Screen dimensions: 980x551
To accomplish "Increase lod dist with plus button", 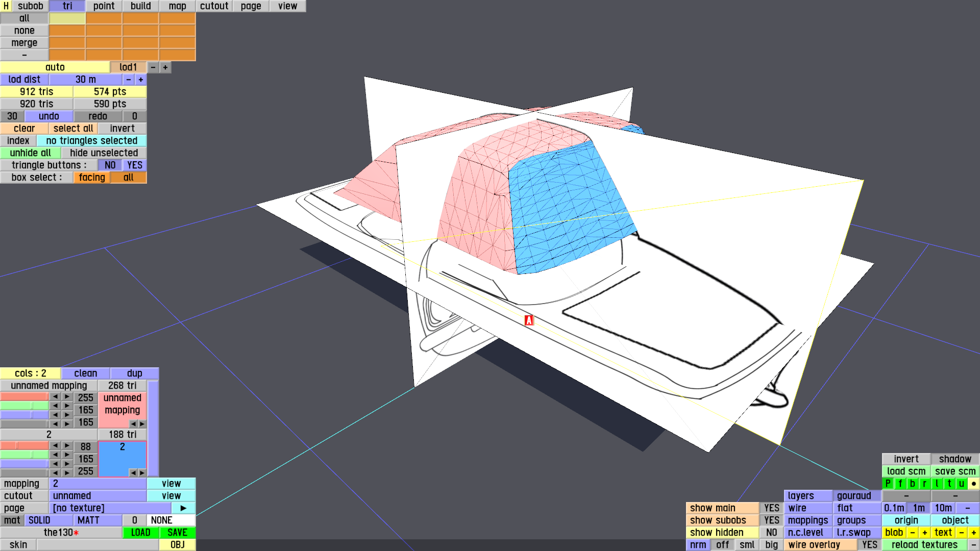I will [141, 80].
